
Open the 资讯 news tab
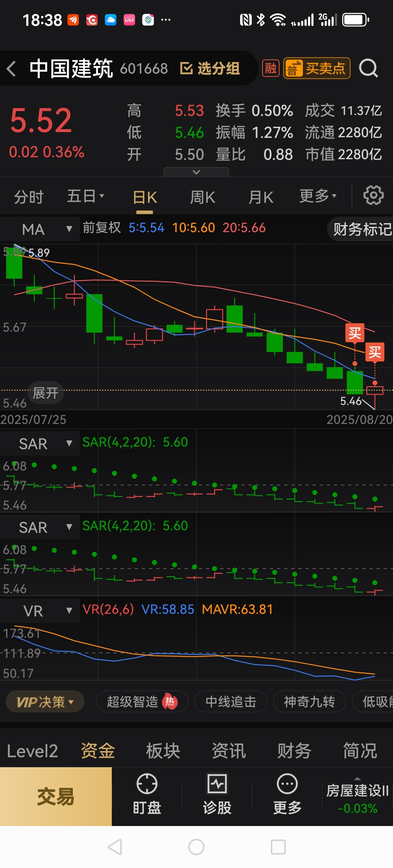click(229, 751)
